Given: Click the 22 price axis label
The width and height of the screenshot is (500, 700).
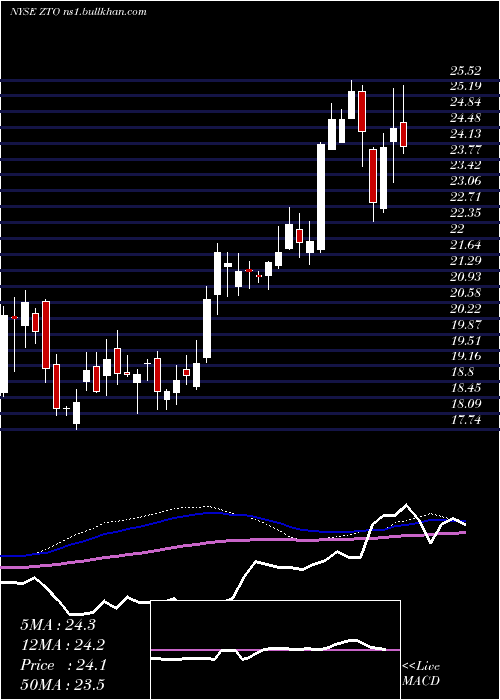Looking at the screenshot, I should click(457, 229).
